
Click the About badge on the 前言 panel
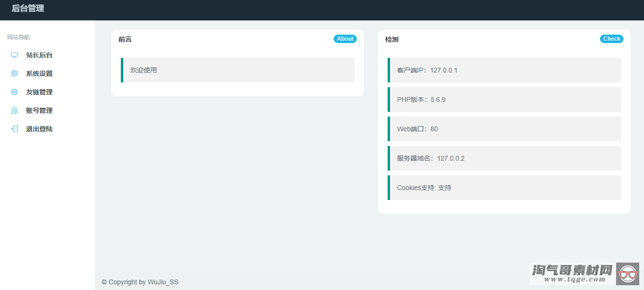[x=345, y=39]
